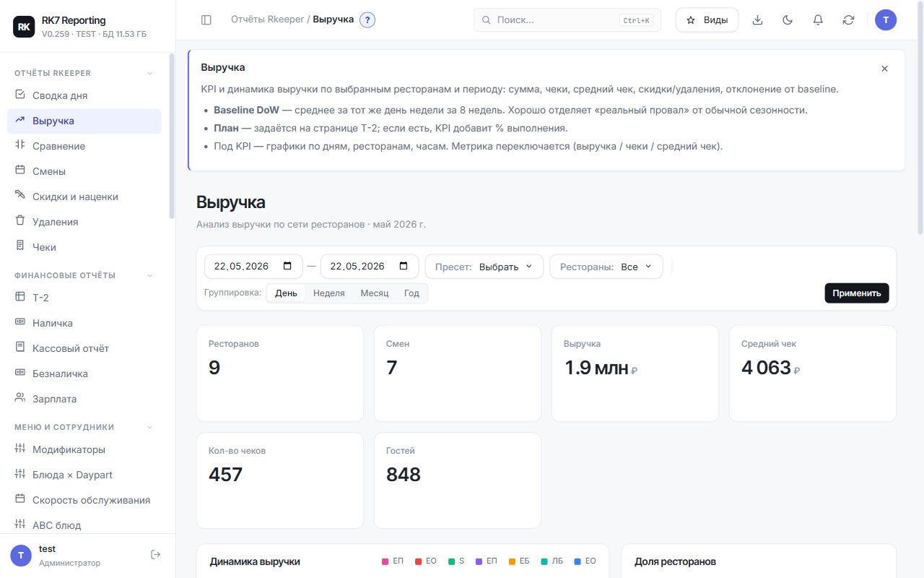924x578 pixels.
Task: Toggle orange ЕБ legend series
Action: pyautogui.click(x=519, y=561)
